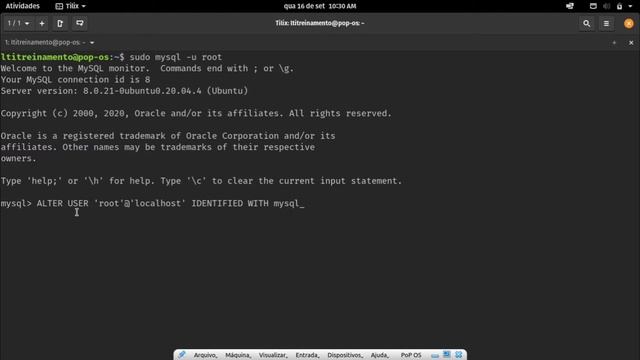Maximize the terminal pane icon
This screenshot has height=360, width=640.
tap(614, 42)
